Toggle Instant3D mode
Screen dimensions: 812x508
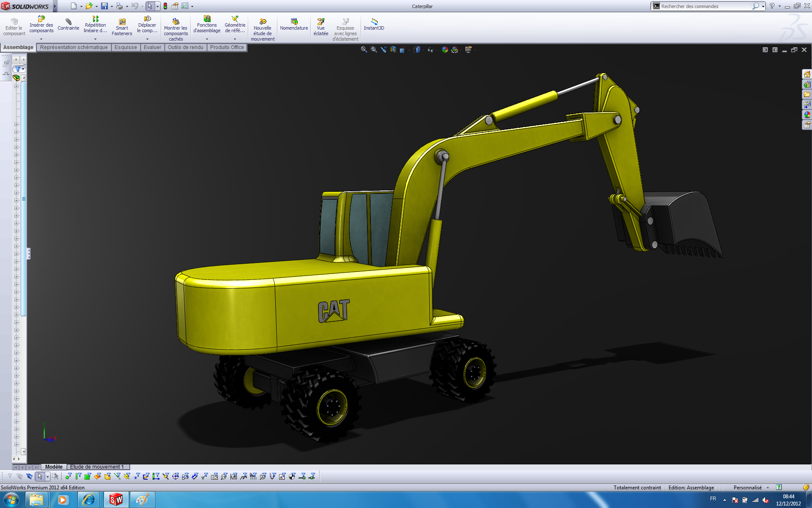coord(374,25)
